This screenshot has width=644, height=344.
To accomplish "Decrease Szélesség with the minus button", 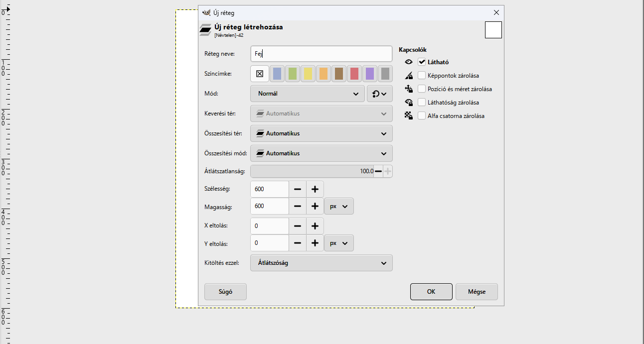I will (298, 189).
